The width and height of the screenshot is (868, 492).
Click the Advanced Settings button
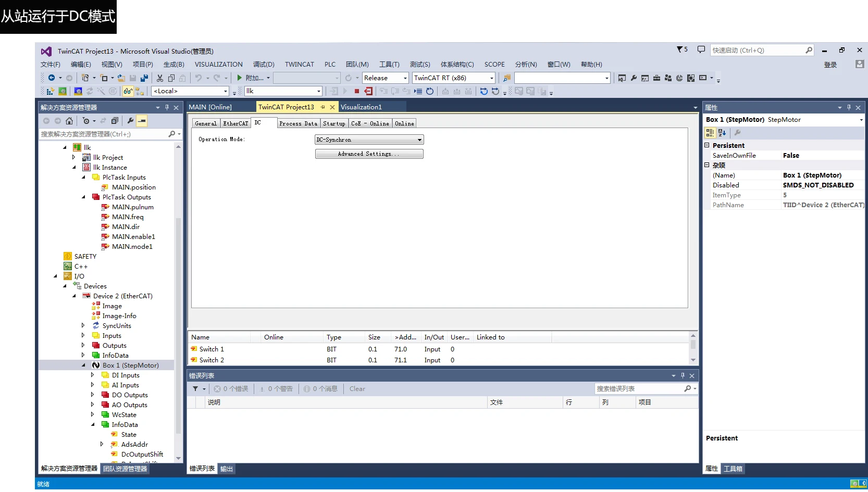[x=369, y=154]
